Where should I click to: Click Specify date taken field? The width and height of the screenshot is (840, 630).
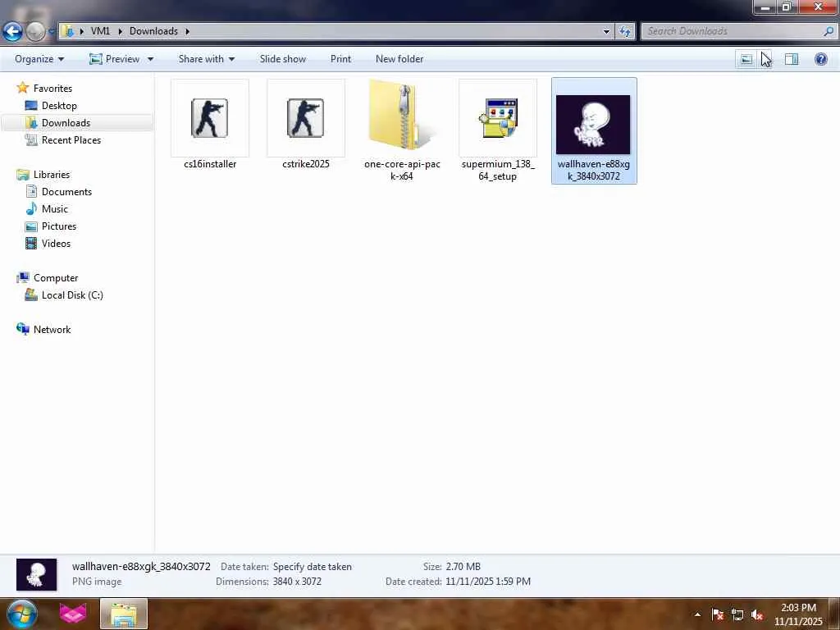click(313, 567)
